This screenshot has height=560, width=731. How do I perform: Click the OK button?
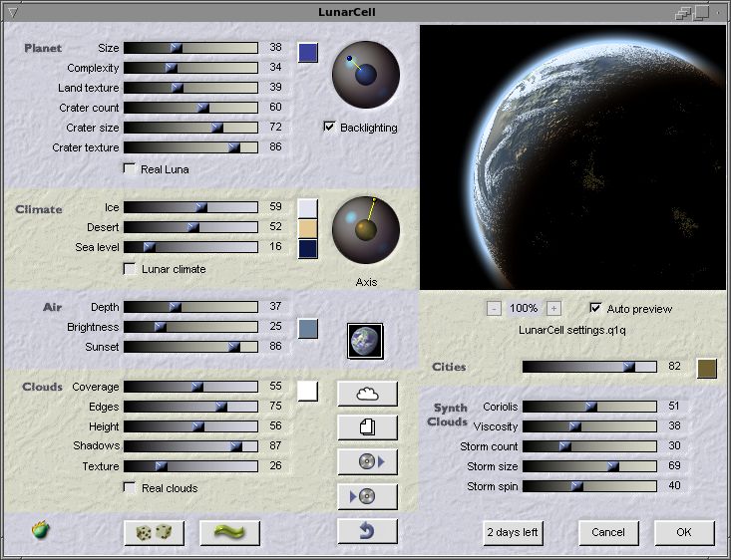(x=684, y=532)
